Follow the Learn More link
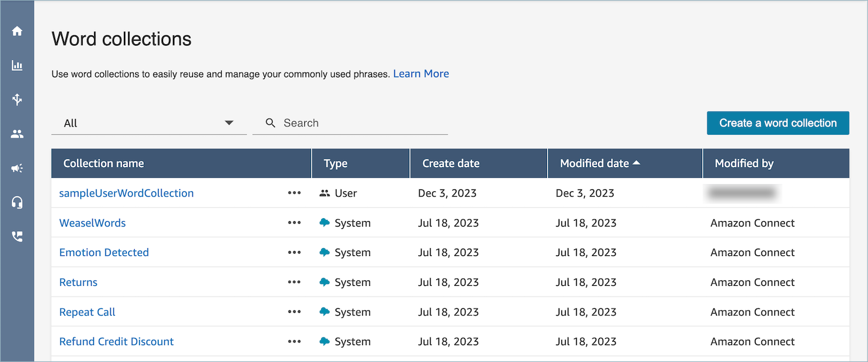Screen dimensions: 868x362 tap(421, 74)
